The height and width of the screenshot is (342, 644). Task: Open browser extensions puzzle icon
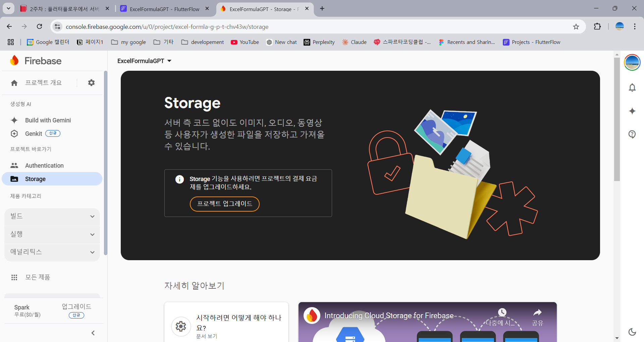[597, 26]
